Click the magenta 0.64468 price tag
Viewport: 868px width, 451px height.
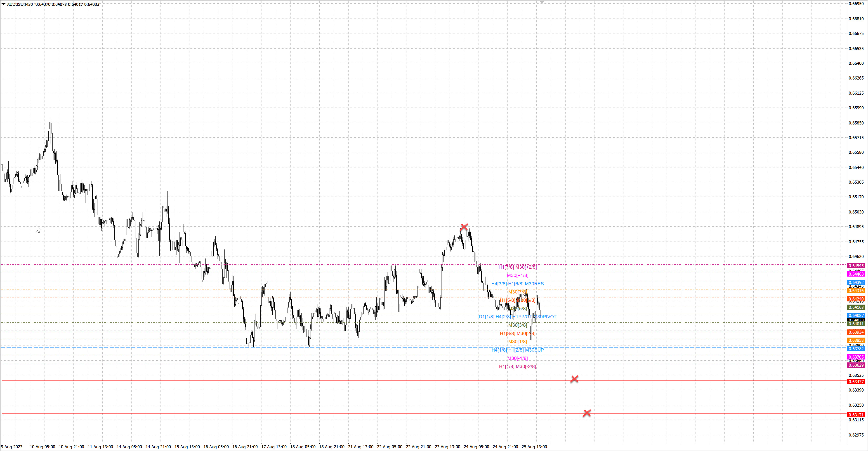(x=856, y=274)
